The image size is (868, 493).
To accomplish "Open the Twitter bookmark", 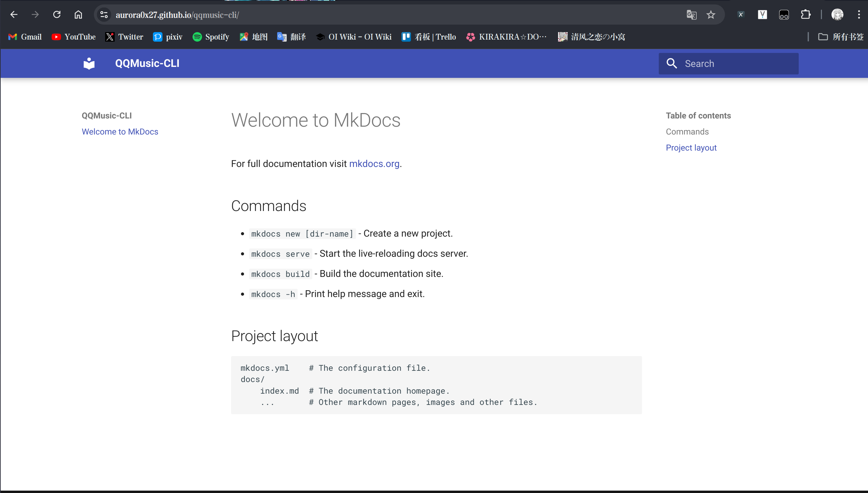I will (124, 37).
